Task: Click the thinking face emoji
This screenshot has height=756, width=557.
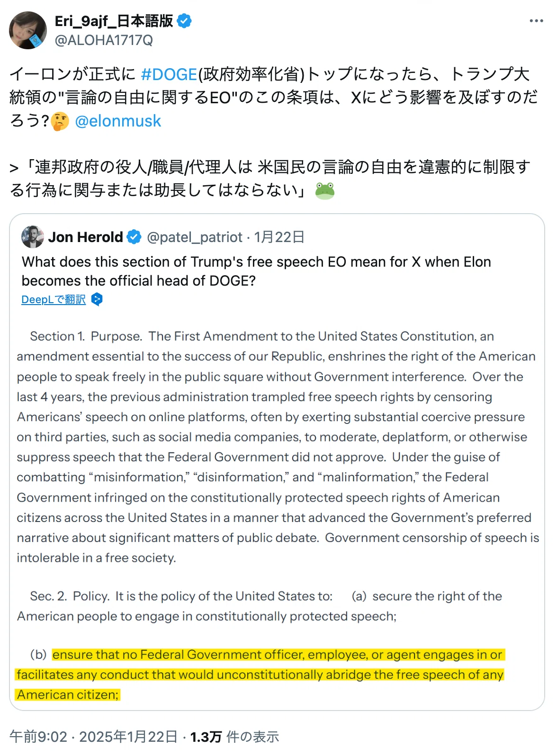Action: pos(60,121)
